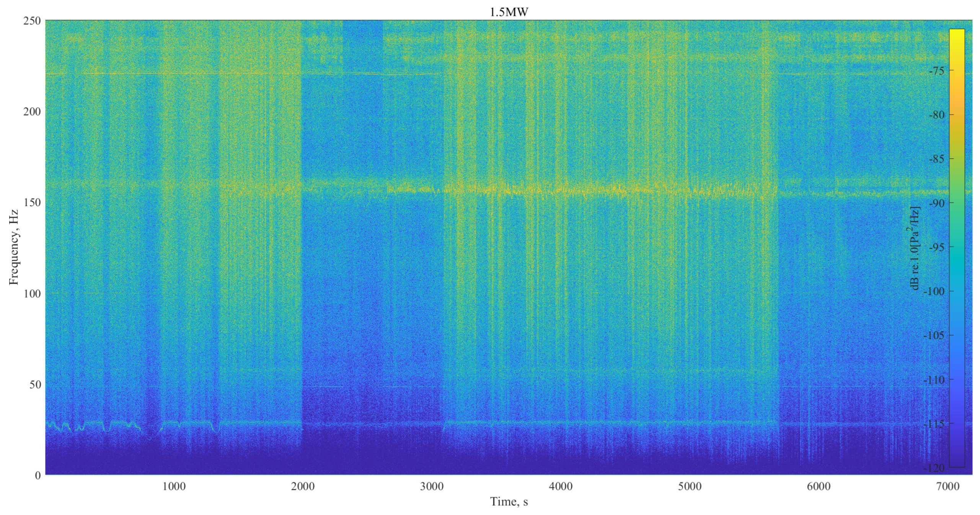Viewport: 980px width, 515px height.
Task: Select the 50 frequency axis tick label
Action: [35, 385]
